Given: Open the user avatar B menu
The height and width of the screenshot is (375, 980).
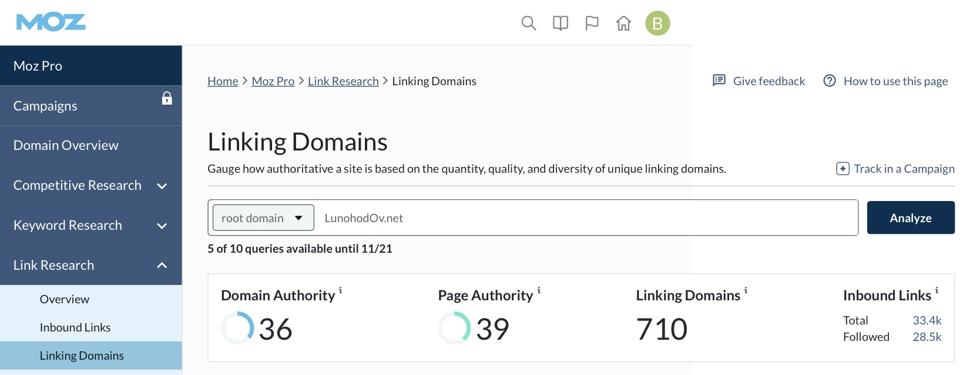Looking at the screenshot, I should coord(657,23).
